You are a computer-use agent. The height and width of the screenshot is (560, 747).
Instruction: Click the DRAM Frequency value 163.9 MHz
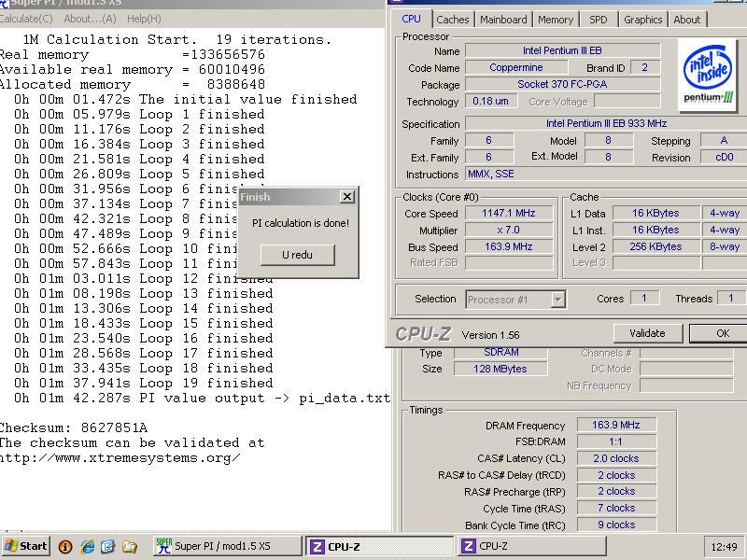[616, 425]
